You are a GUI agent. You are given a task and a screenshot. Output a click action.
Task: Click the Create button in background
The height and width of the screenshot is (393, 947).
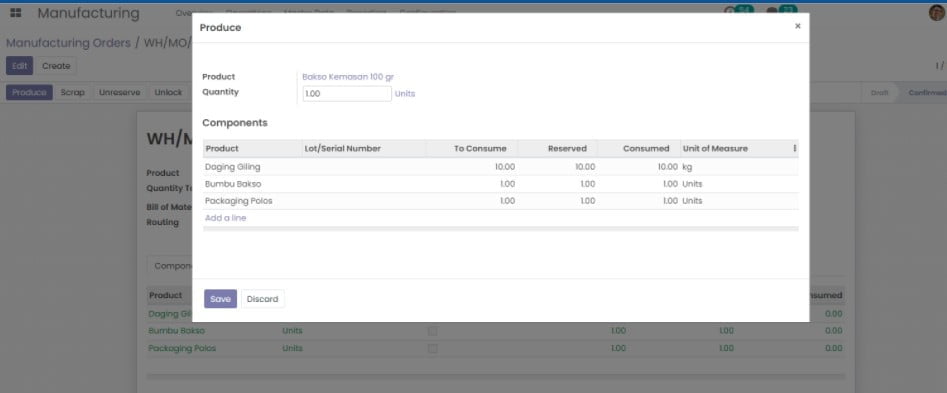click(x=56, y=66)
